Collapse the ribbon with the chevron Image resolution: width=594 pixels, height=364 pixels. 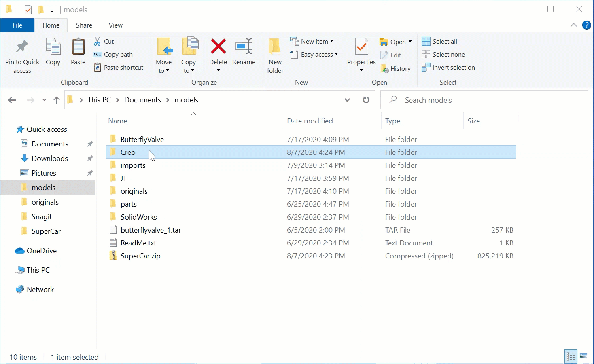[574, 25]
